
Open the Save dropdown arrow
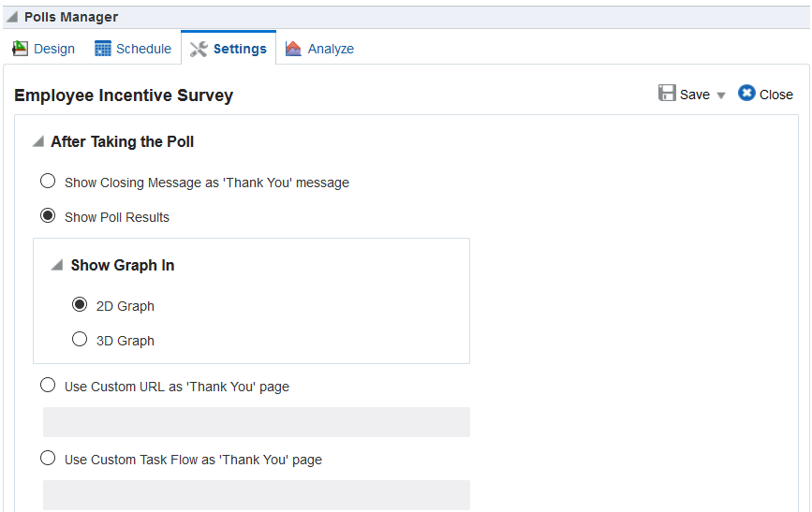pyautogui.click(x=721, y=95)
